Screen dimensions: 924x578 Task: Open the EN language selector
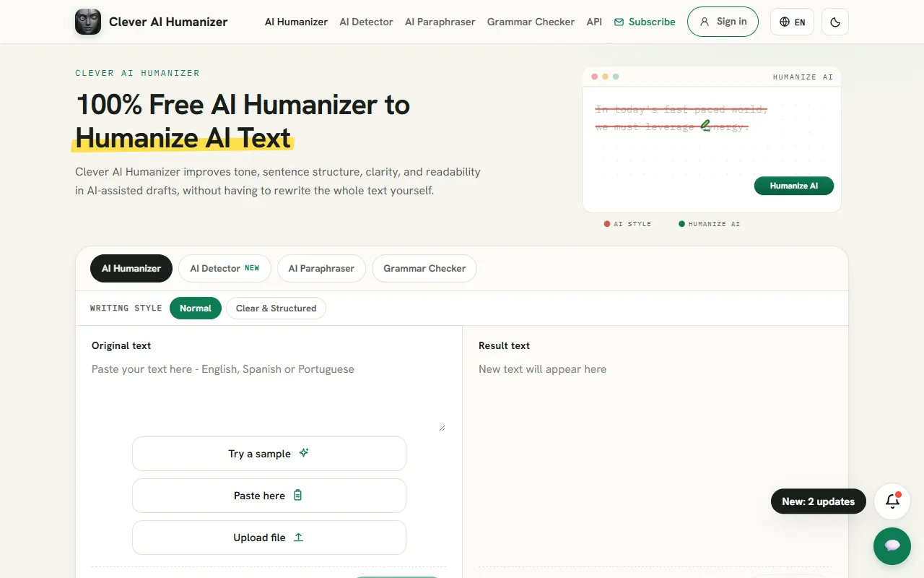[792, 22]
